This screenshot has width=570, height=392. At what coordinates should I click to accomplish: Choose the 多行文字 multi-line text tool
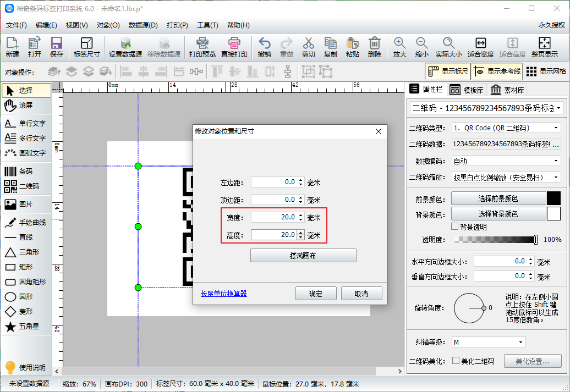coord(26,138)
